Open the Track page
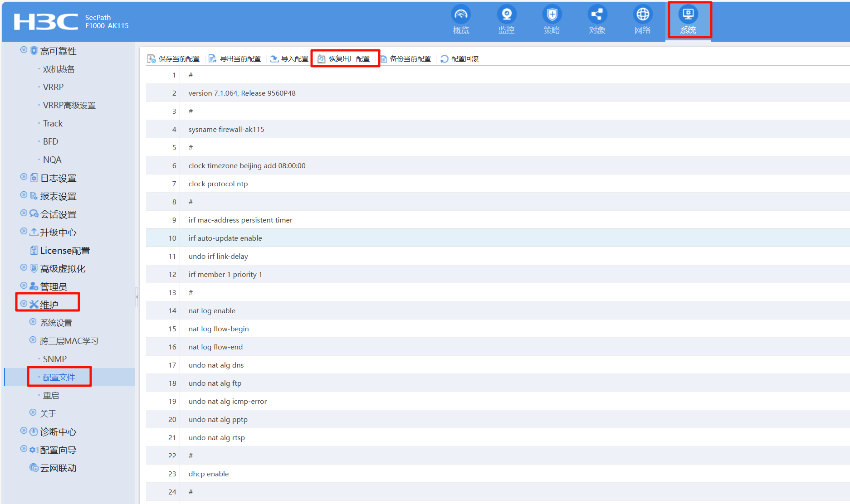 pos(53,123)
